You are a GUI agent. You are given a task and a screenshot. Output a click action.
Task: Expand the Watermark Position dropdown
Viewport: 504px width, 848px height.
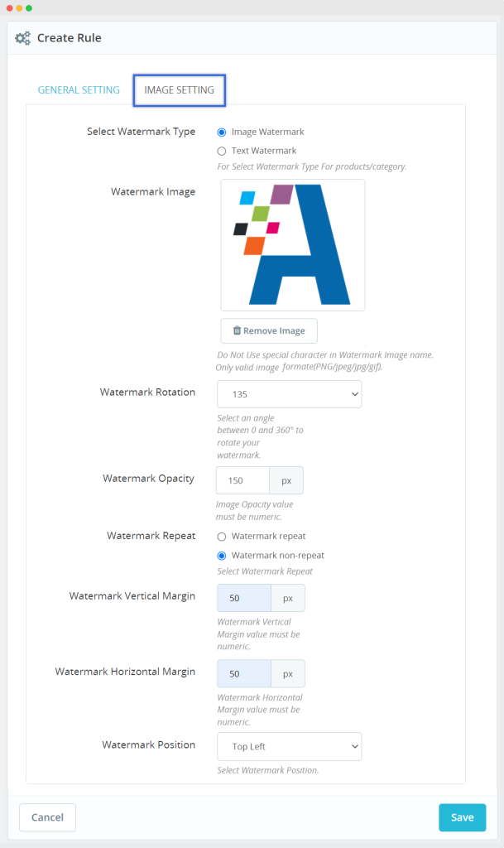tap(289, 746)
